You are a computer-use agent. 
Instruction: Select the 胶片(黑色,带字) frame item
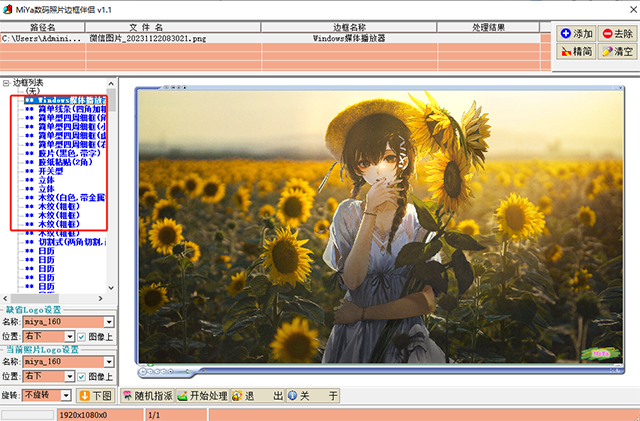click(72, 151)
